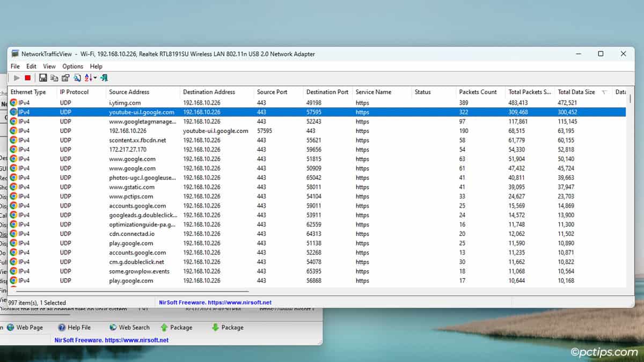Select the youtube-ui.l.google.com source address cell
The image size is (644, 362).
(x=142, y=112)
